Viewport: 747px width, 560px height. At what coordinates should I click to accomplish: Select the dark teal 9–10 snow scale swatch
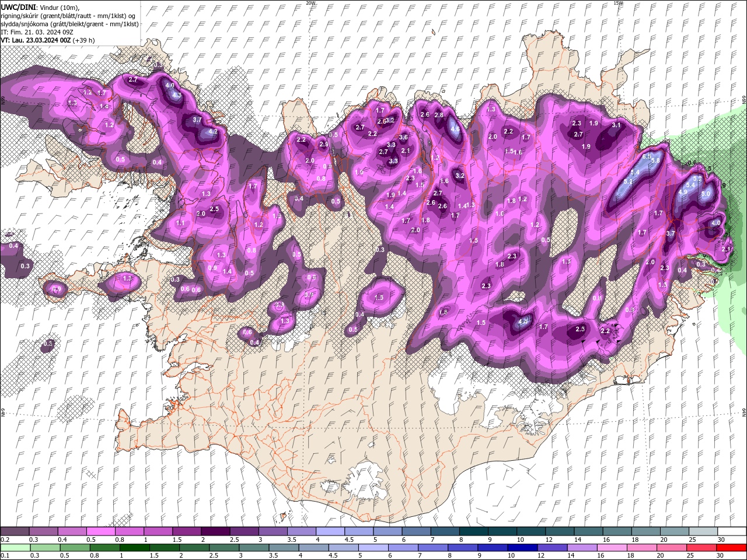tap(502, 531)
